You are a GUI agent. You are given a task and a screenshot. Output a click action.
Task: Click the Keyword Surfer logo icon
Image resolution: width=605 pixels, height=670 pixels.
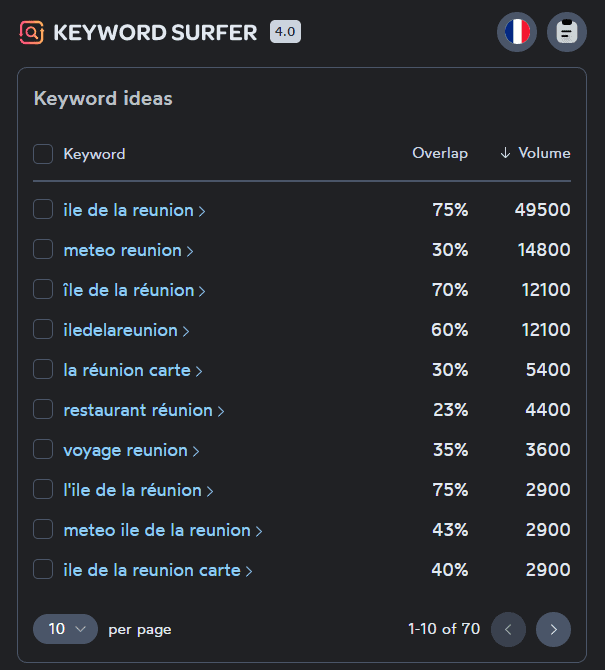point(32,32)
